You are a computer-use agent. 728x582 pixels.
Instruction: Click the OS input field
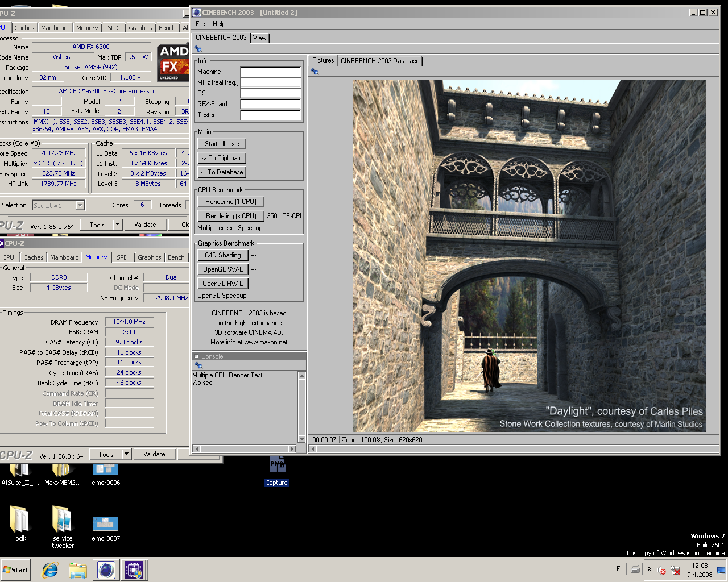click(x=271, y=93)
